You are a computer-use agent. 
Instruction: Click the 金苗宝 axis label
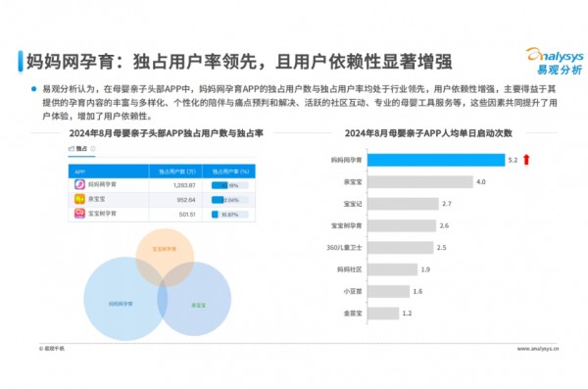pyautogui.click(x=353, y=314)
